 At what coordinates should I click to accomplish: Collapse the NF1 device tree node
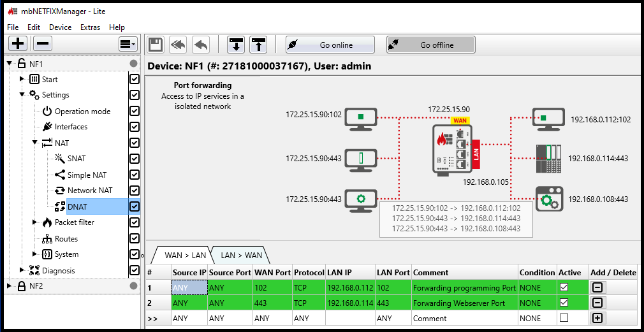(10, 64)
